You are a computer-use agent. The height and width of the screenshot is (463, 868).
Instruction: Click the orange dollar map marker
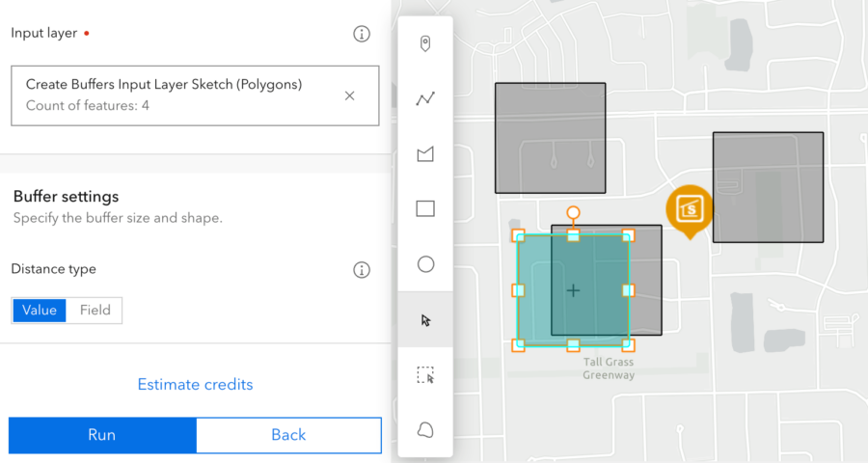(x=690, y=208)
